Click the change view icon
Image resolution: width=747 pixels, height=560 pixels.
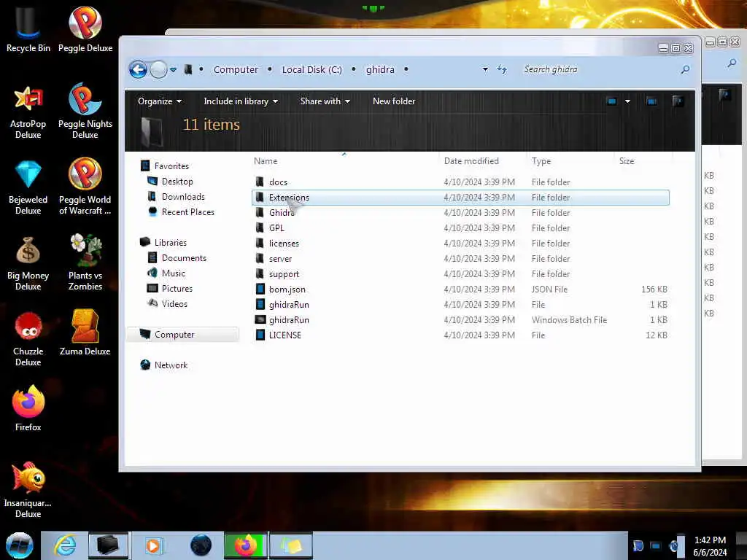tap(612, 101)
